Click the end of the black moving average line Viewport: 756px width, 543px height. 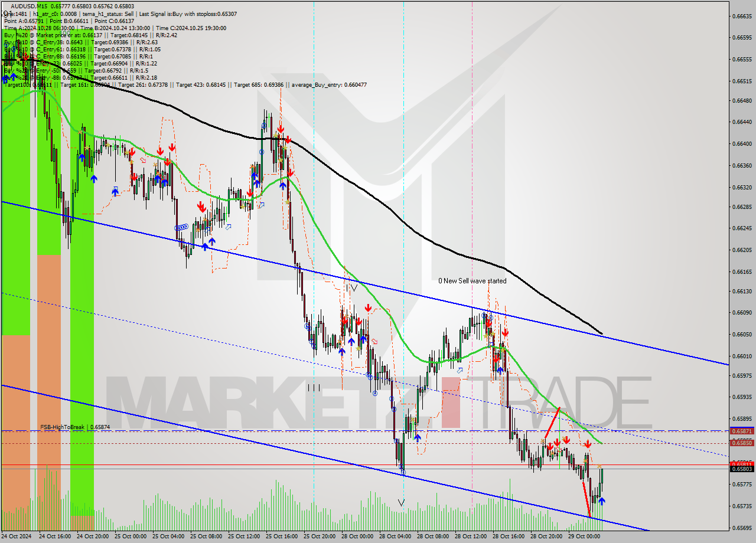coord(601,333)
